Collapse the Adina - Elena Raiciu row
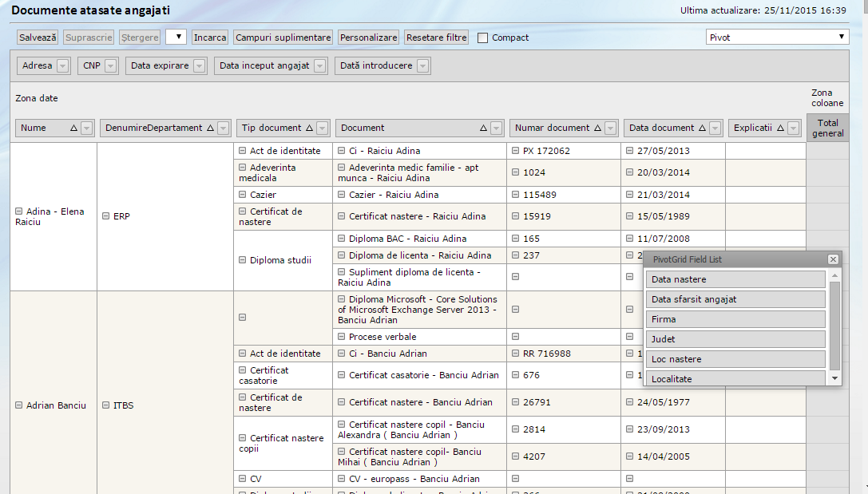 pyautogui.click(x=19, y=211)
